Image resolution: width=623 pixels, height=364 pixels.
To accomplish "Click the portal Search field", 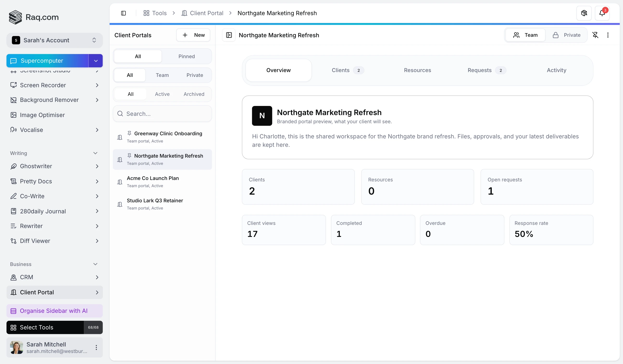I will 162,114.
